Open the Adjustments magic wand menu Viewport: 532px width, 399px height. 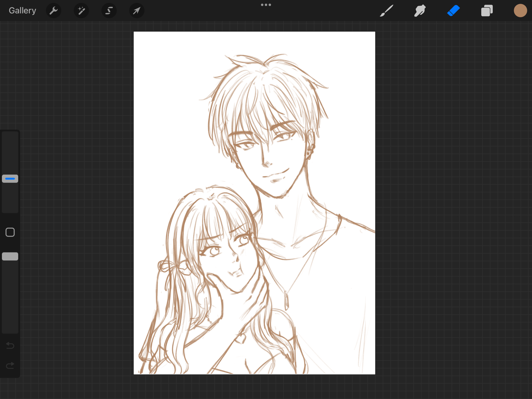[81, 11]
